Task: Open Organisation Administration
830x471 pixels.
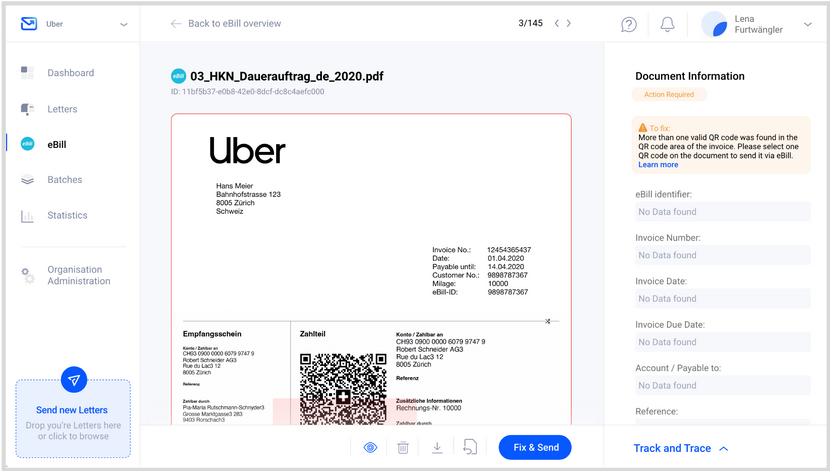Action: [x=79, y=275]
